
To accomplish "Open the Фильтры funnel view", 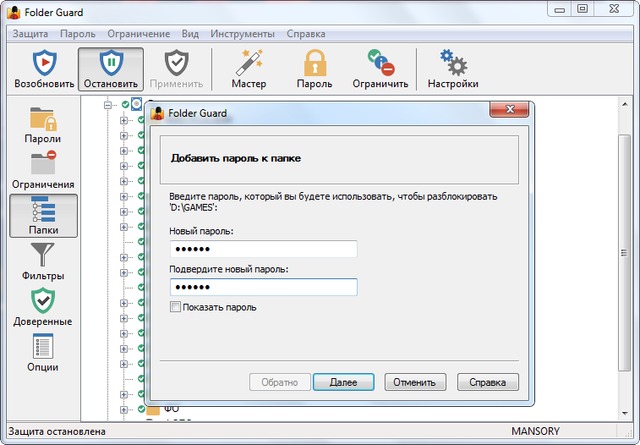I will pyautogui.click(x=42, y=261).
